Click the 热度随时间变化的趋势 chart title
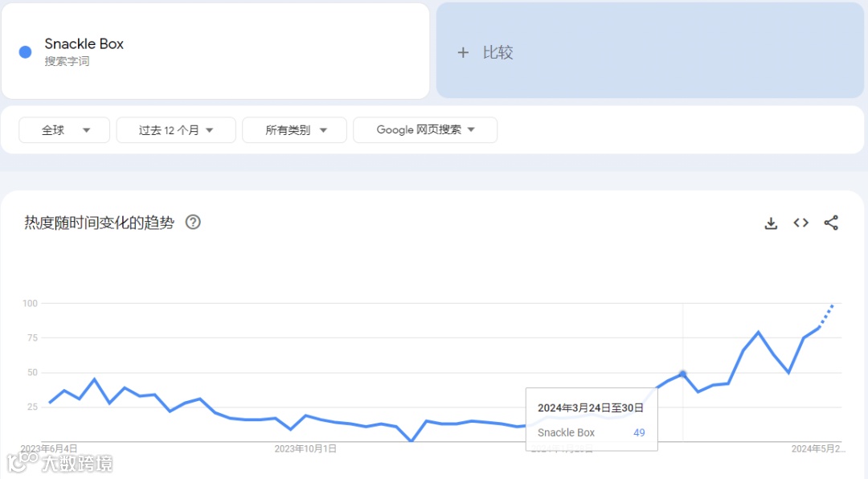The height and width of the screenshot is (479, 868). [99, 223]
